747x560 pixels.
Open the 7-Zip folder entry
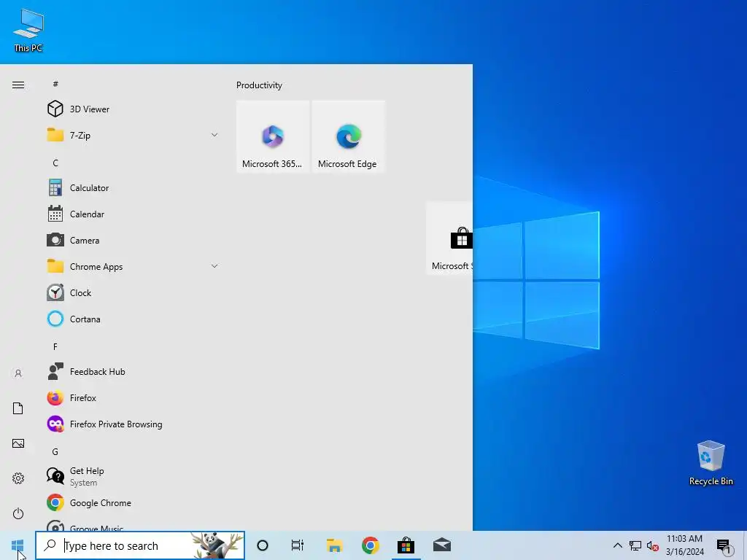[133, 135]
